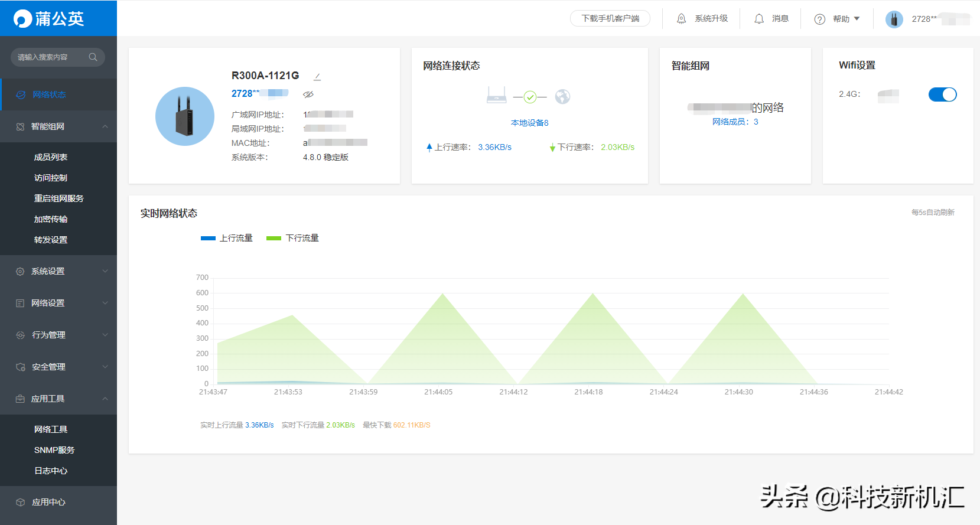Open 转发设置 submenu item
This screenshot has width=980, height=525.
51,240
